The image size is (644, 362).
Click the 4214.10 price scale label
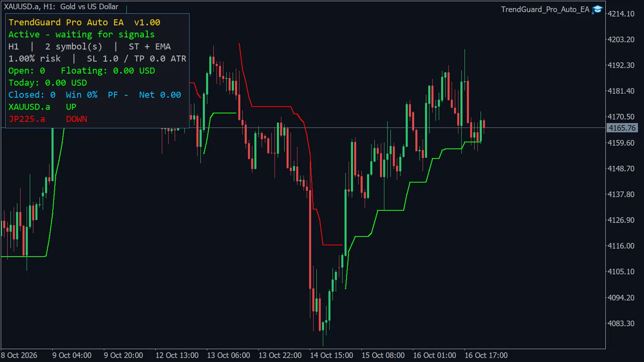pyautogui.click(x=621, y=14)
